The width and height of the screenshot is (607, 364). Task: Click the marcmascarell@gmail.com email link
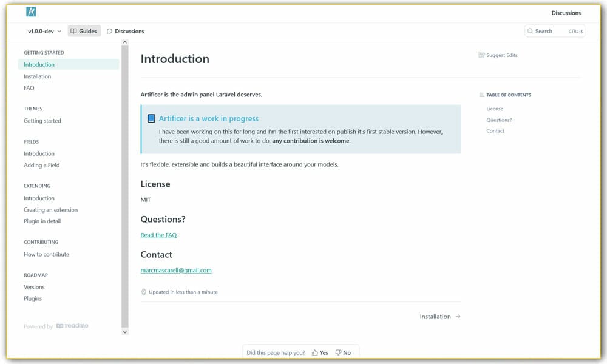tap(176, 270)
